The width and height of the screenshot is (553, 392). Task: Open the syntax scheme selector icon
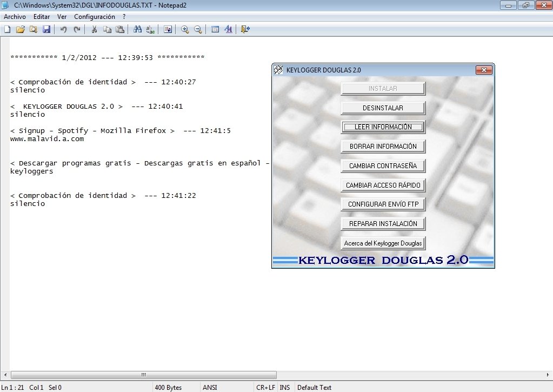click(215, 30)
